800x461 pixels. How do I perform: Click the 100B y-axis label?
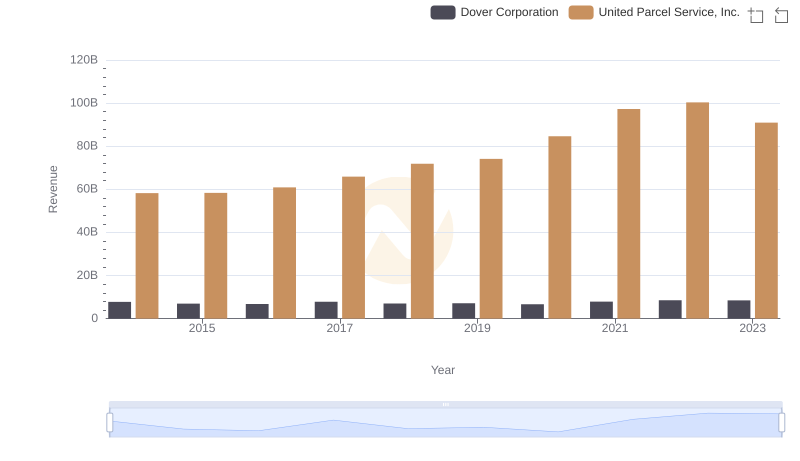(x=84, y=103)
